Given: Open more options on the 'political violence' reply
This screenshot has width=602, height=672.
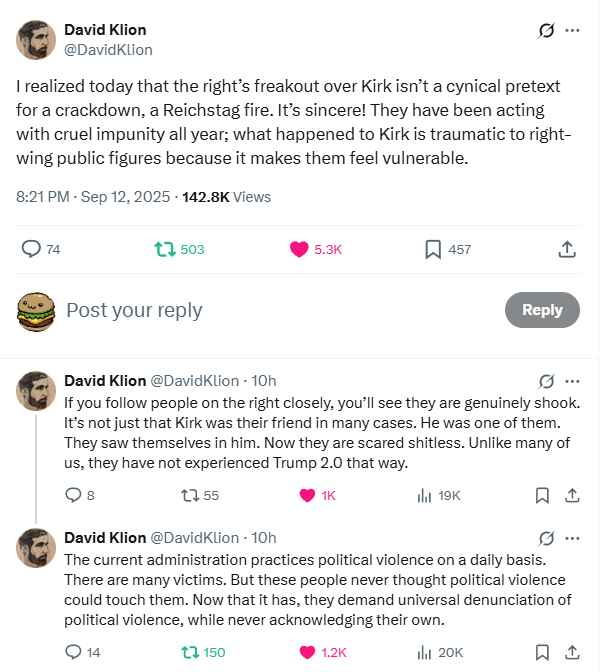Looking at the screenshot, I should pos(572,538).
